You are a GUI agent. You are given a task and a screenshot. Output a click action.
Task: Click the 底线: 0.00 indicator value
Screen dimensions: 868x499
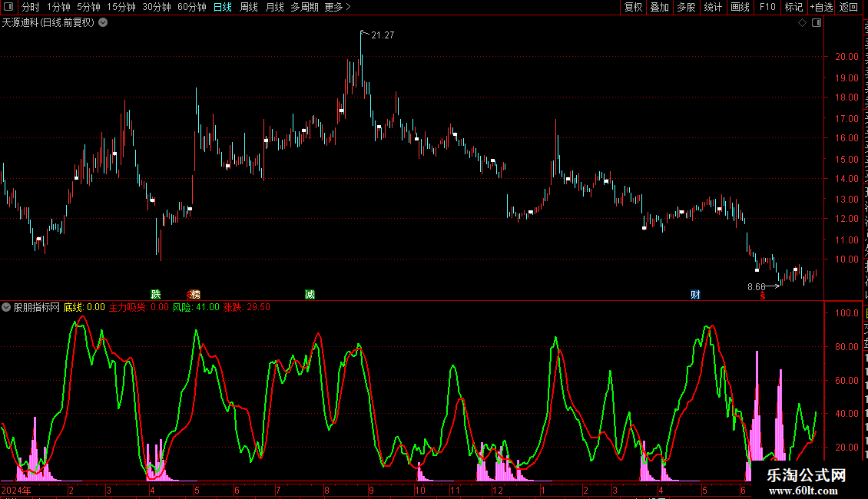coord(84,307)
